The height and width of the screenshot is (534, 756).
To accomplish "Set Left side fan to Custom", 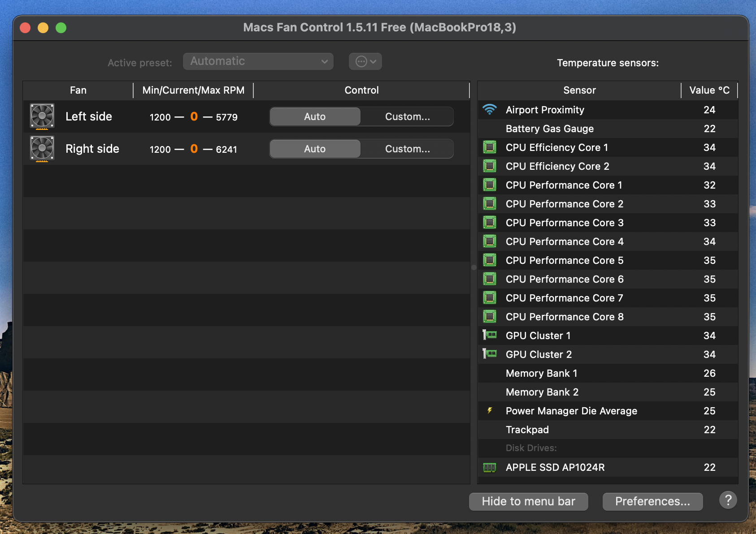I will tap(407, 116).
